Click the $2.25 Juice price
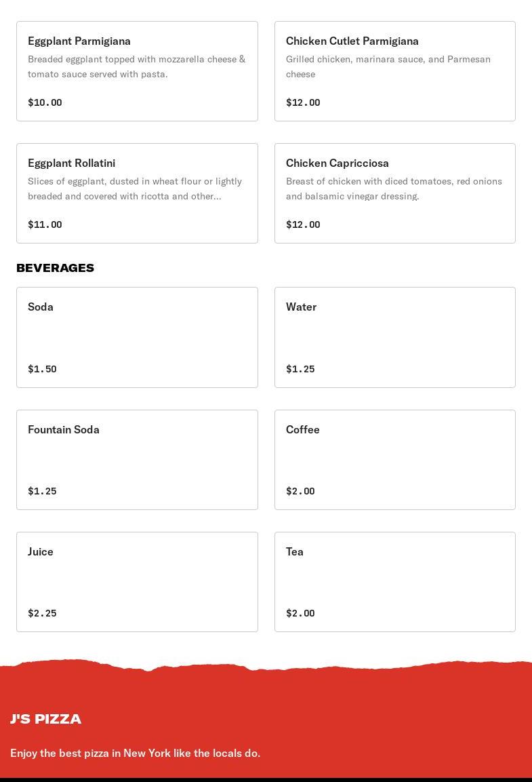This screenshot has width=532, height=782. click(42, 613)
